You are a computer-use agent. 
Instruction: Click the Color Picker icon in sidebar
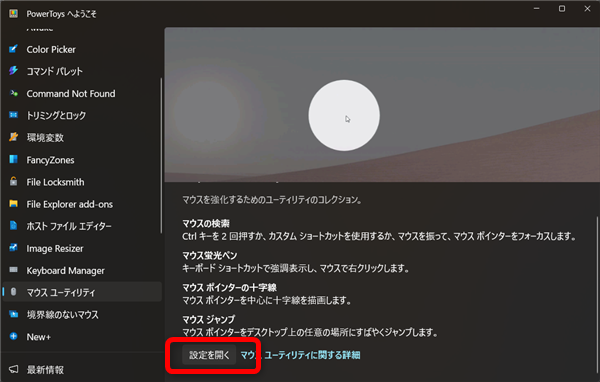tap(13, 49)
